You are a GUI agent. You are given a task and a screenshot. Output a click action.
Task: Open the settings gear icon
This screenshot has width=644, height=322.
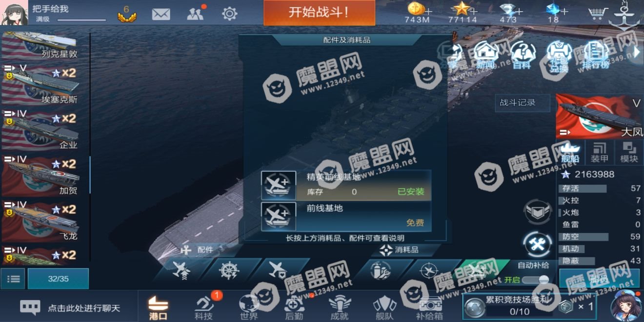point(230,14)
